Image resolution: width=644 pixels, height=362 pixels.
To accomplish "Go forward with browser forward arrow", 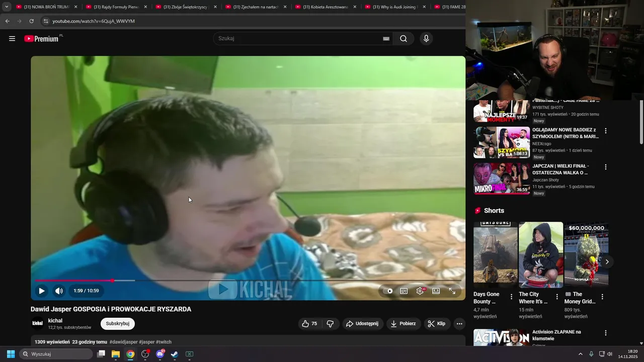I will [19, 21].
